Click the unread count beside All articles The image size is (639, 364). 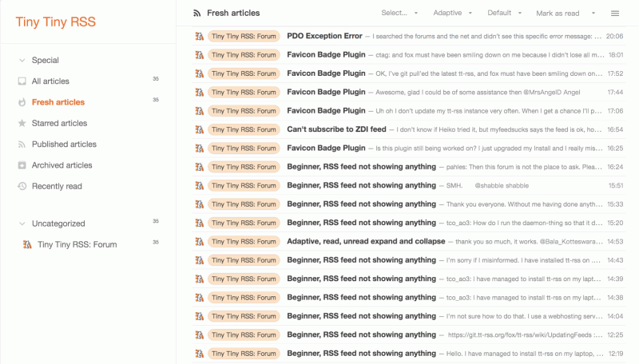click(x=156, y=78)
